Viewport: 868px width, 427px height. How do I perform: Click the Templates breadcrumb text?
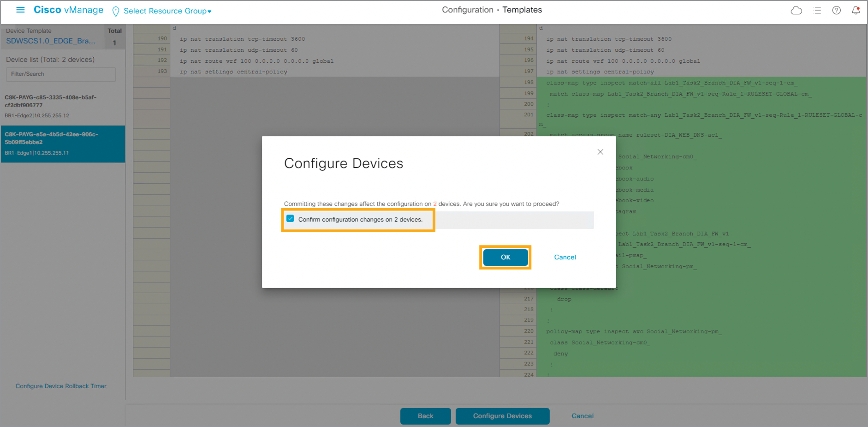click(x=522, y=10)
